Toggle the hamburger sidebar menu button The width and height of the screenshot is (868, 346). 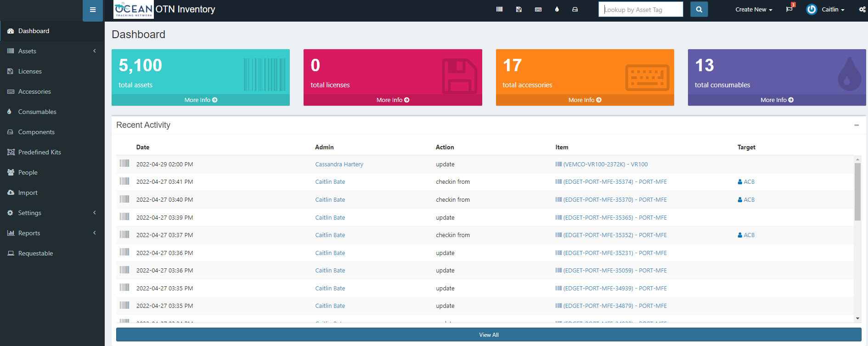click(x=93, y=10)
